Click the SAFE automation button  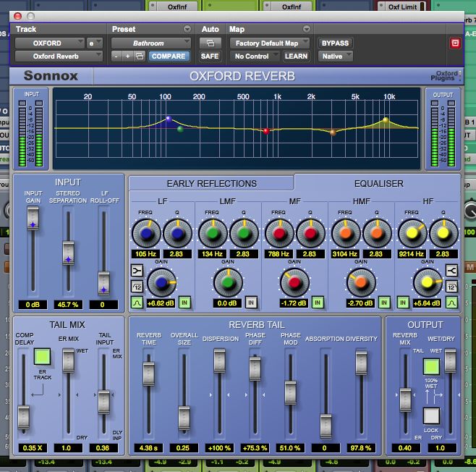[x=210, y=56]
